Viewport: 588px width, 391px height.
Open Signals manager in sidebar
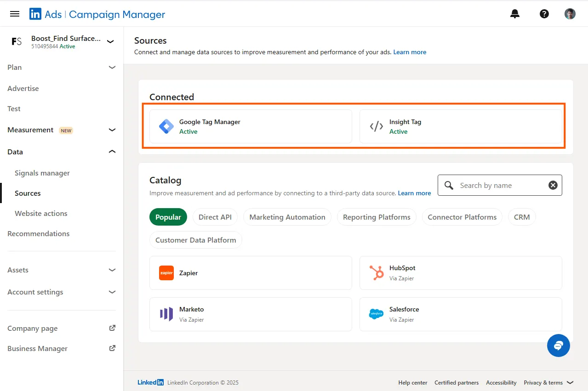coord(42,173)
